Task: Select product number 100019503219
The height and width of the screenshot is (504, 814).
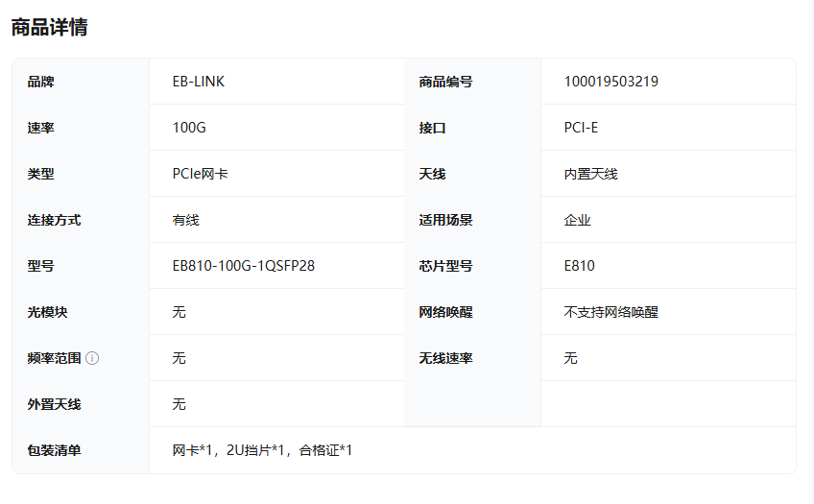Action: pos(611,82)
